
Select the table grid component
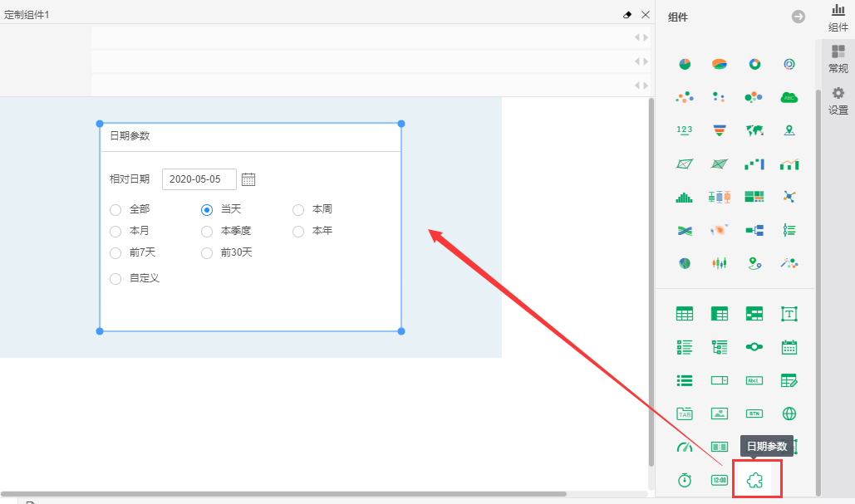click(x=685, y=314)
